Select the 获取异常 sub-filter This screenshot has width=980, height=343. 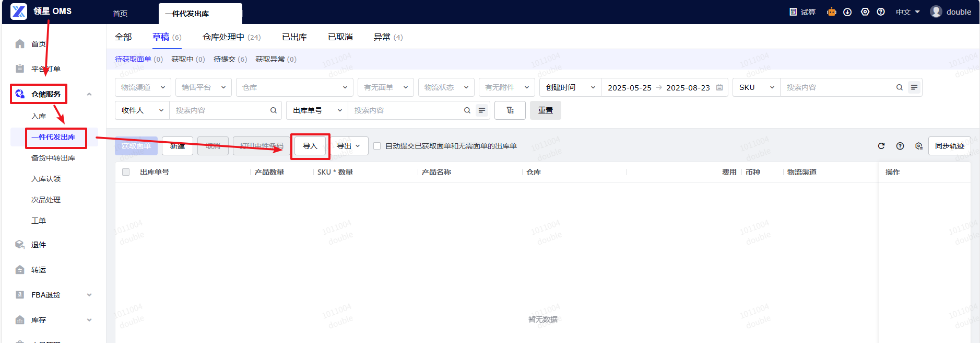coord(276,59)
